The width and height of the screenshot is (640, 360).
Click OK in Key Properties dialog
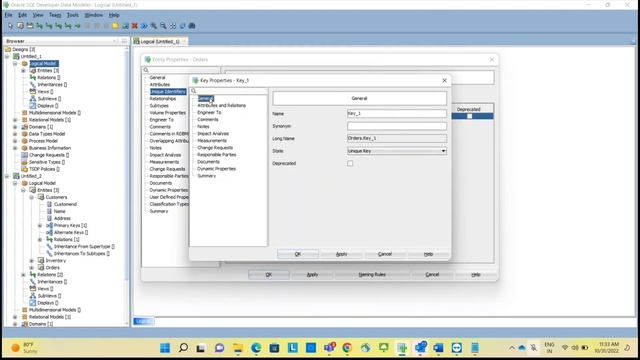coord(298,254)
